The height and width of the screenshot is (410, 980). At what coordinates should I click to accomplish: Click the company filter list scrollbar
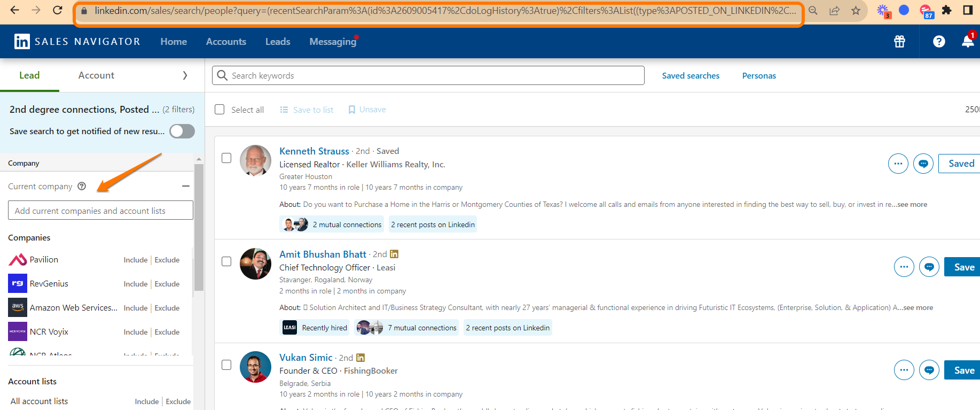point(199,227)
